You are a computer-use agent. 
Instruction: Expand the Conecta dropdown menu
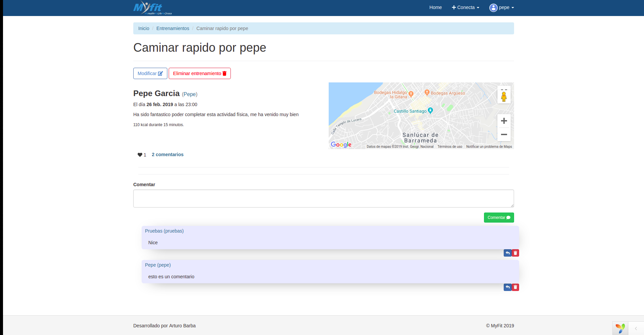[465, 7]
